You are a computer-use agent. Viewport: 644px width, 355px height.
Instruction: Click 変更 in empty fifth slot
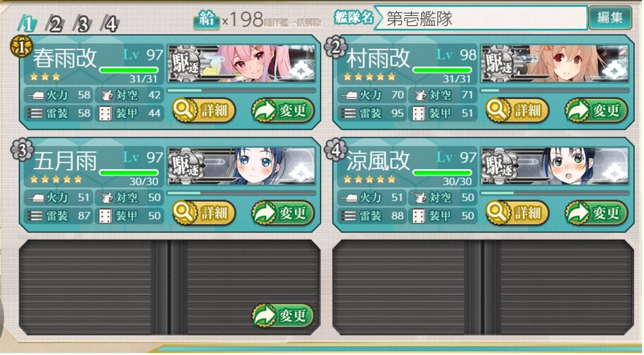point(283,316)
